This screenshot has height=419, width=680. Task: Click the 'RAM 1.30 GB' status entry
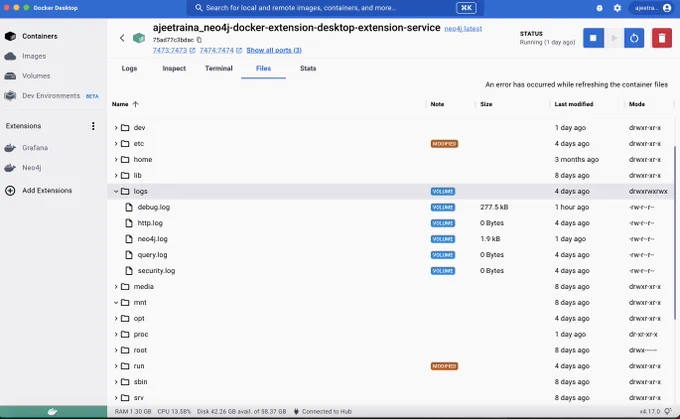click(x=133, y=411)
